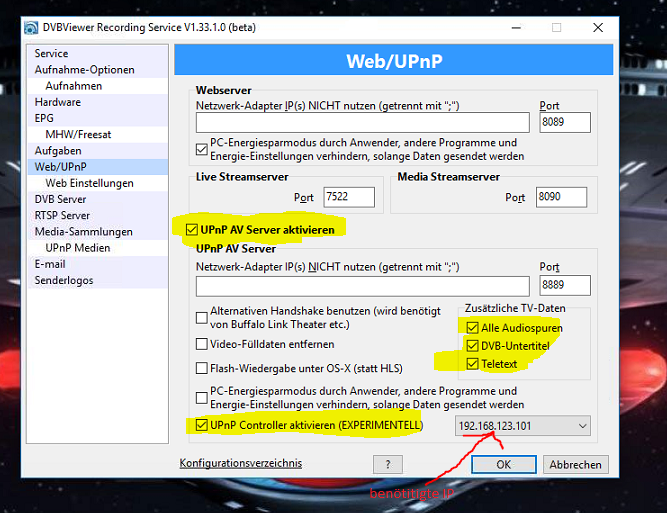Select Aufnahme-Optionen in sidebar
667x513 pixels.
coord(98,70)
